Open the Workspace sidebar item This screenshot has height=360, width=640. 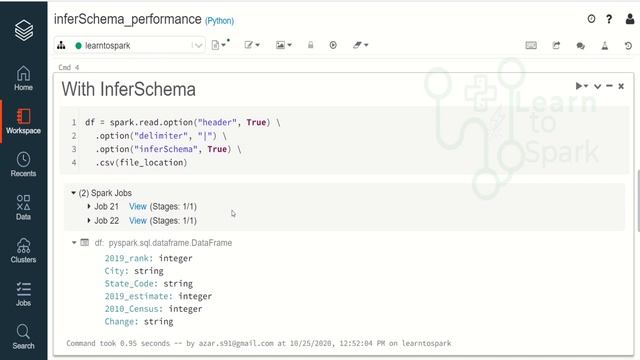23,121
